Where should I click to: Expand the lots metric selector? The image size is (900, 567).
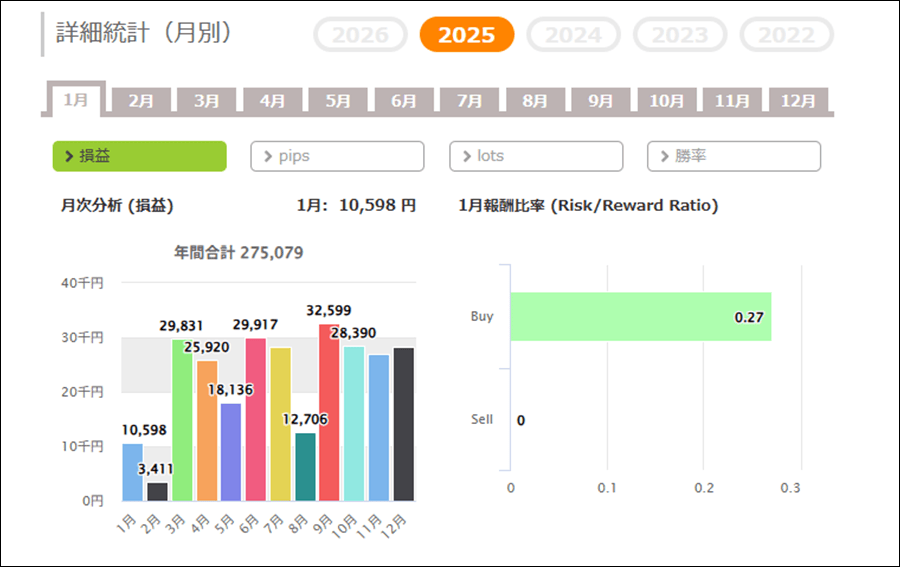coord(536,156)
